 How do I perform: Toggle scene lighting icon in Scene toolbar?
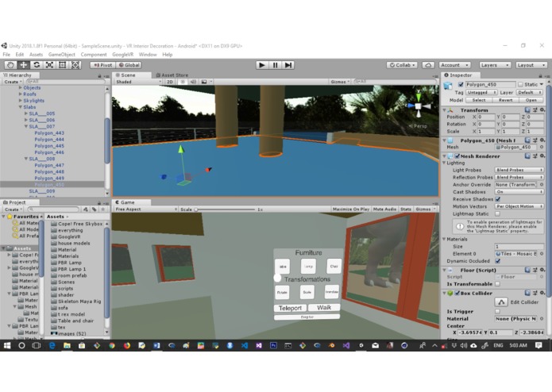click(183, 82)
